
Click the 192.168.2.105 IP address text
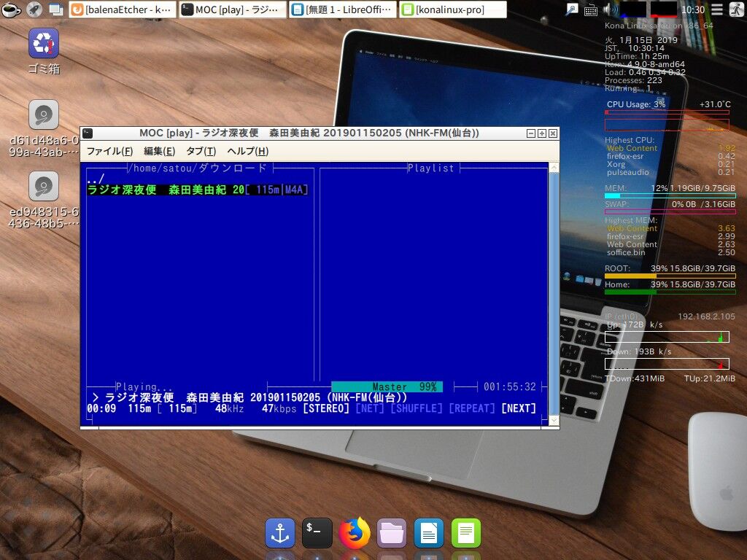pyautogui.click(x=706, y=316)
